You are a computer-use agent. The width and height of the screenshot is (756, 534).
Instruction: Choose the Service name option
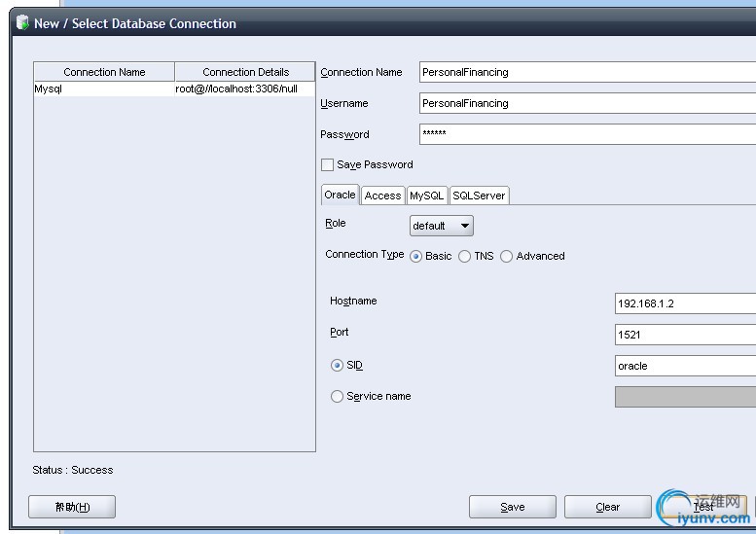coord(338,397)
